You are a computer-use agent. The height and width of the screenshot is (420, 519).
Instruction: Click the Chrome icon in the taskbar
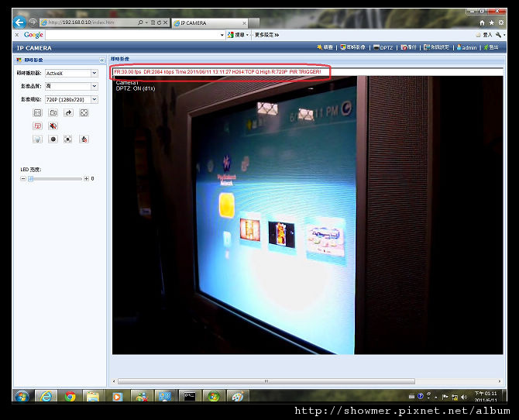click(70, 396)
